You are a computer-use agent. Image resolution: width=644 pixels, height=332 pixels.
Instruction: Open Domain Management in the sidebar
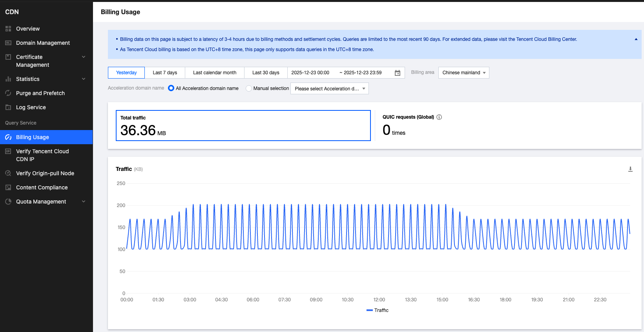pyautogui.click(x=43, y=43)
